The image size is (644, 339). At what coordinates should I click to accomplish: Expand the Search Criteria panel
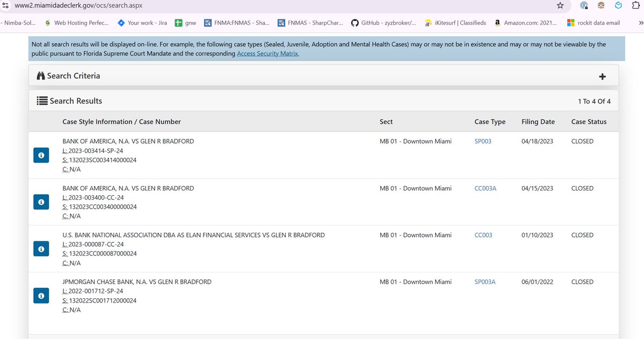pos(602,77)
